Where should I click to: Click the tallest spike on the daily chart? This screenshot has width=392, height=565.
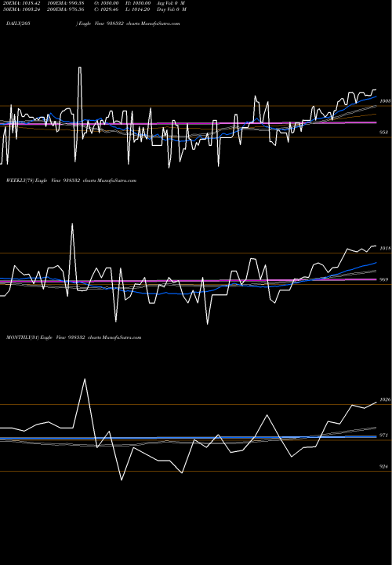click(x=79, y=67)
